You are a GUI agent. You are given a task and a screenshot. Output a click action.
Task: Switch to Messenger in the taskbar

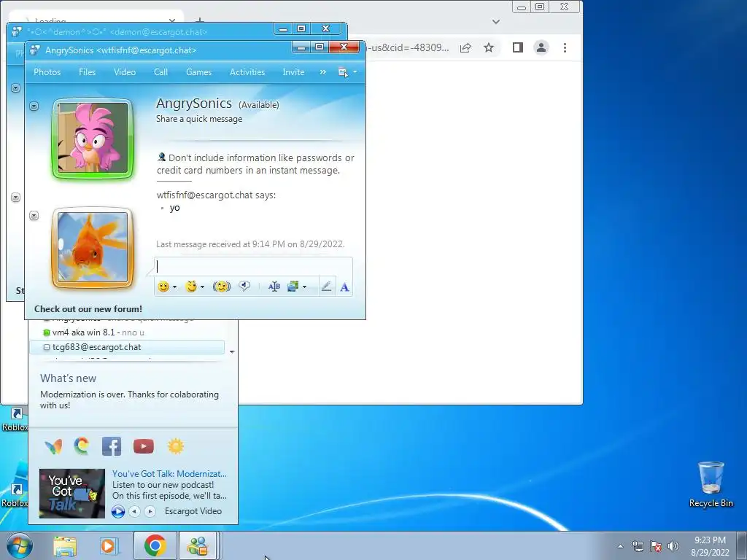[198, 545]
